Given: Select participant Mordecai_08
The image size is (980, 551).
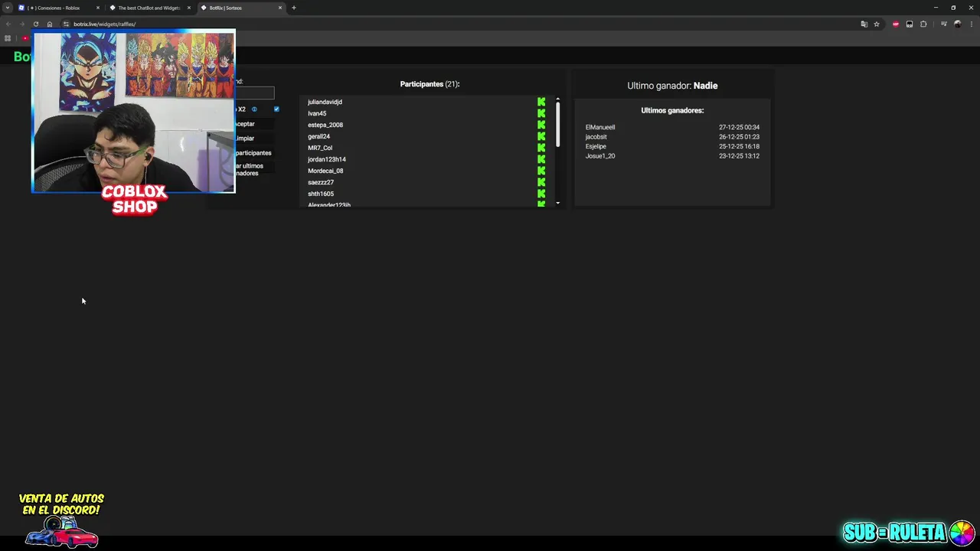Looking at the screenshot, I should pos(325,171).
